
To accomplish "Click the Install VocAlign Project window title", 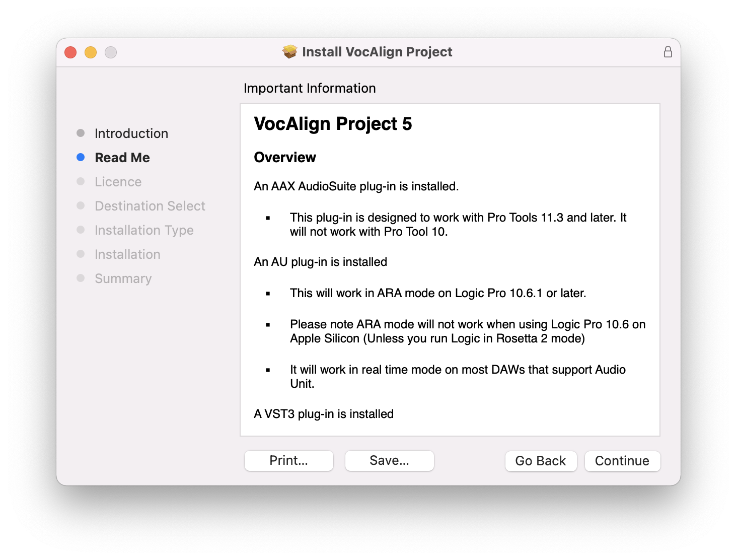I will [377, 52].
